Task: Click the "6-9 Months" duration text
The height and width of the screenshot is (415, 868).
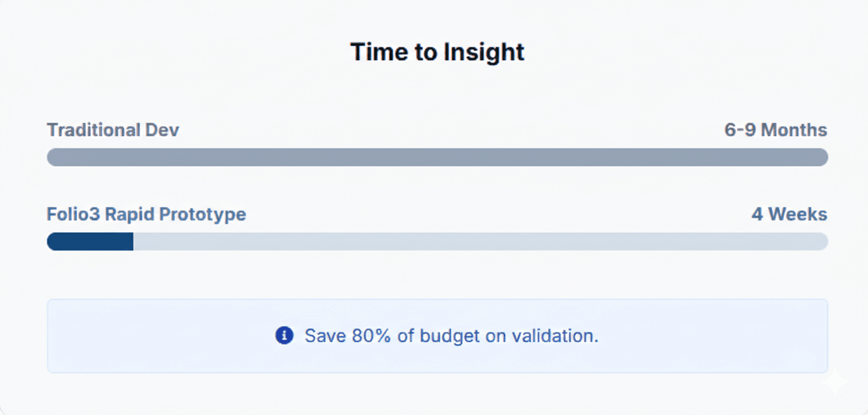Action: coord(775,130)
